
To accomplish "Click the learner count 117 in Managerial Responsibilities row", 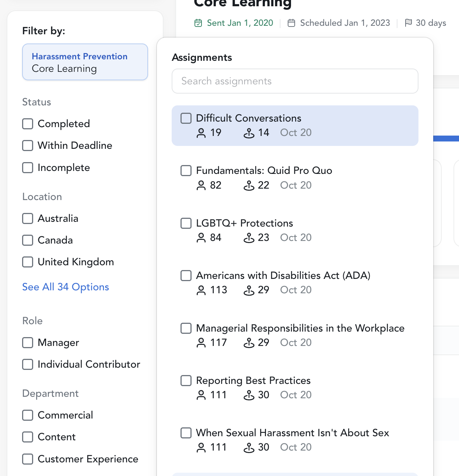I will click(x=218, y=343).
